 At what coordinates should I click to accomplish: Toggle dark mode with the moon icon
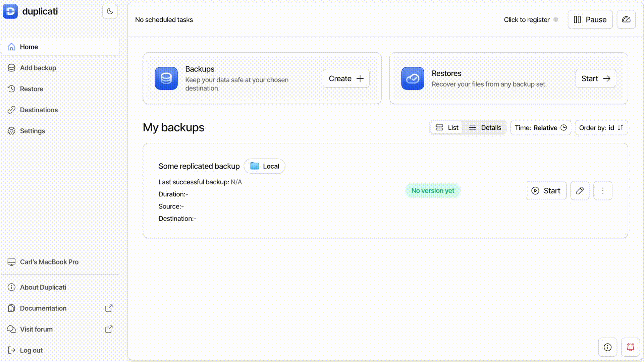(x=110, y=11)
